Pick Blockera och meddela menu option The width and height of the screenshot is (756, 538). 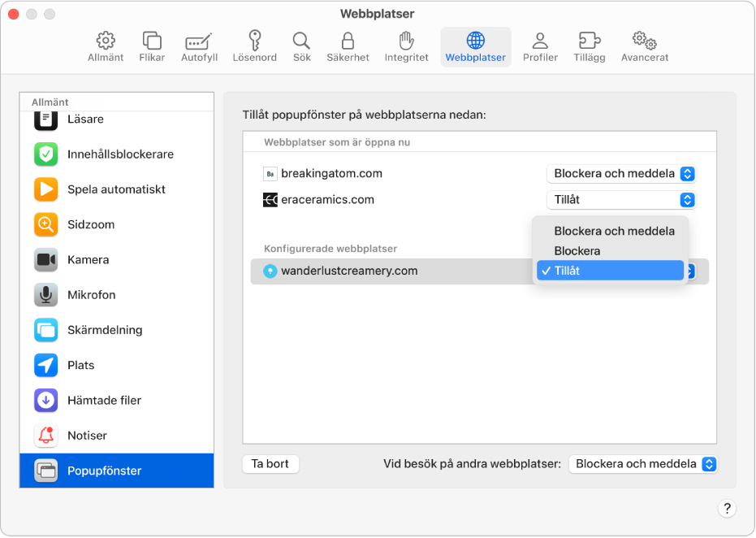pos(614,231)
